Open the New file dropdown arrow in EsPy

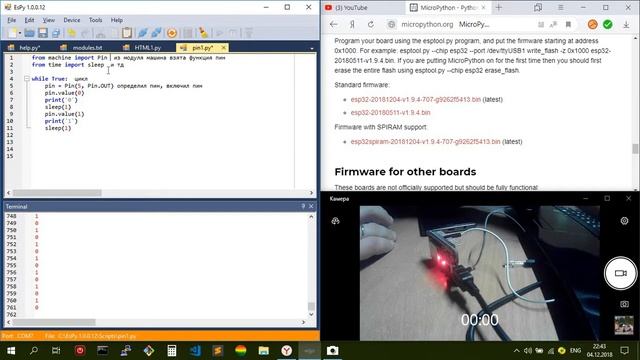tap(20, 33)
